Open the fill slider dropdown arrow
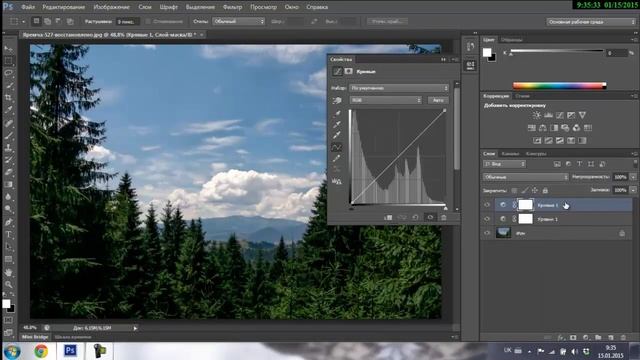 tap(633, 190)
